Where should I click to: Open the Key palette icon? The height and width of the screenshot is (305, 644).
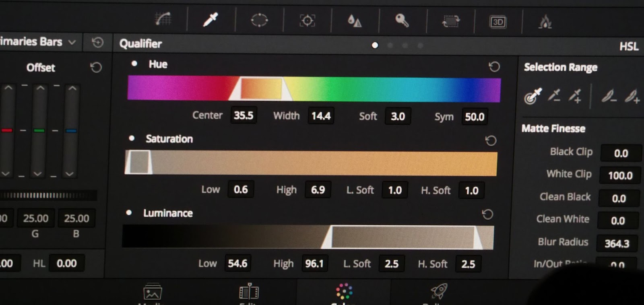[402, 20]
